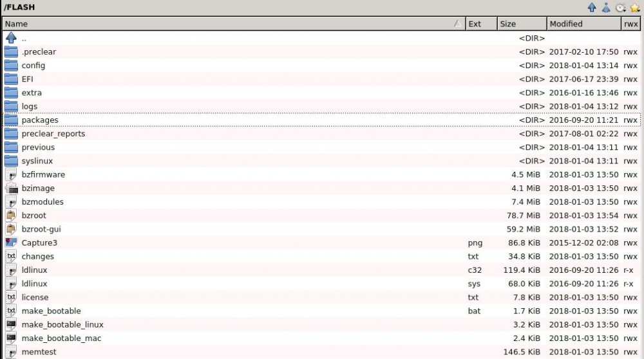Screen dimensions: 644x359
Task: Select the preclear_reports folder icon
Action: coord(11,133)
